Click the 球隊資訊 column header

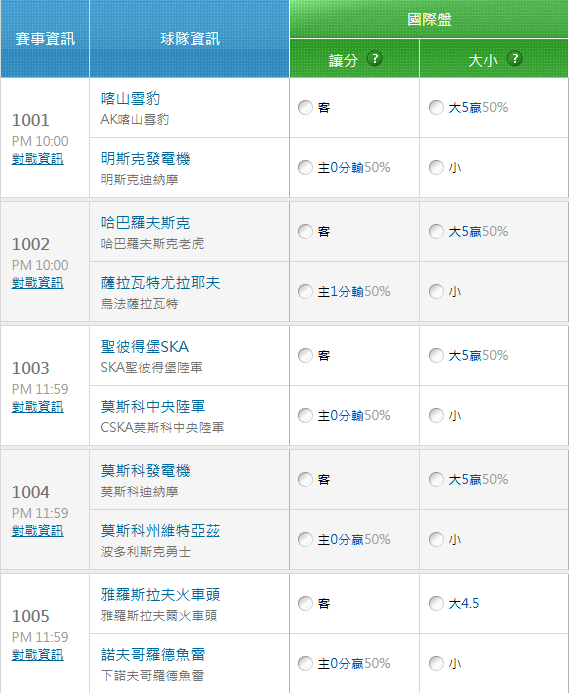pos(190,39)
